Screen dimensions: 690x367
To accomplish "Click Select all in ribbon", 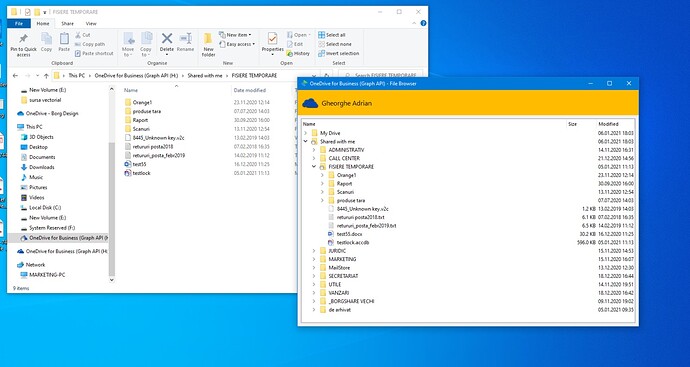I will [x=332, y=35].
